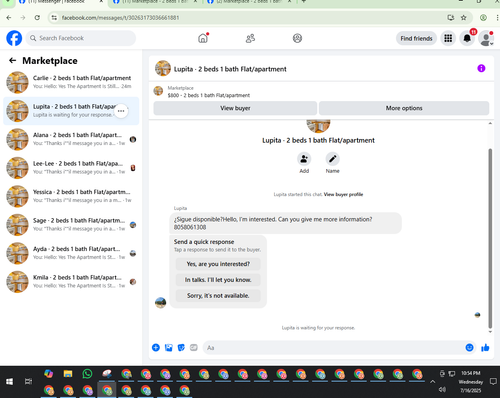Go back in the browser
The width and height of the screenshot is (500, 398).
(x=9, y=18)
